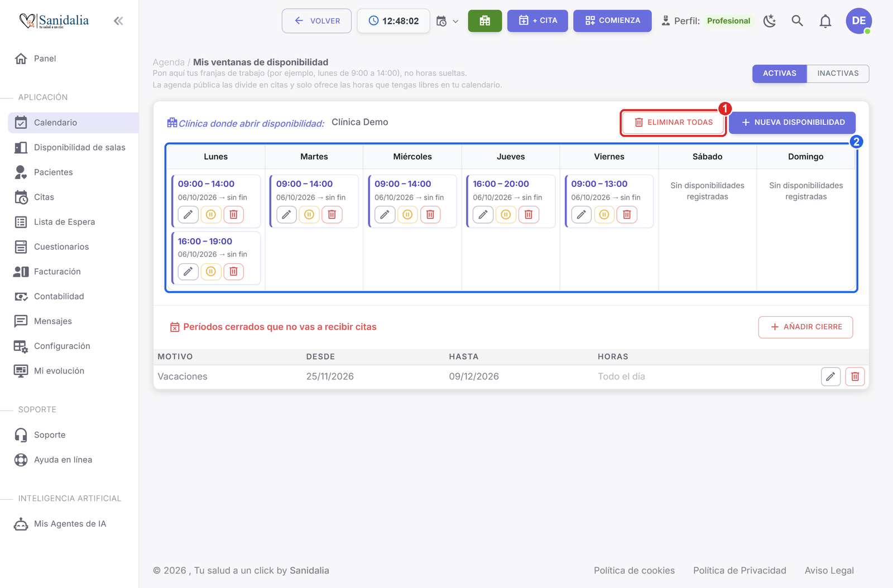Delete Lunes 09:00–14:00 availability

click(234, 215)
